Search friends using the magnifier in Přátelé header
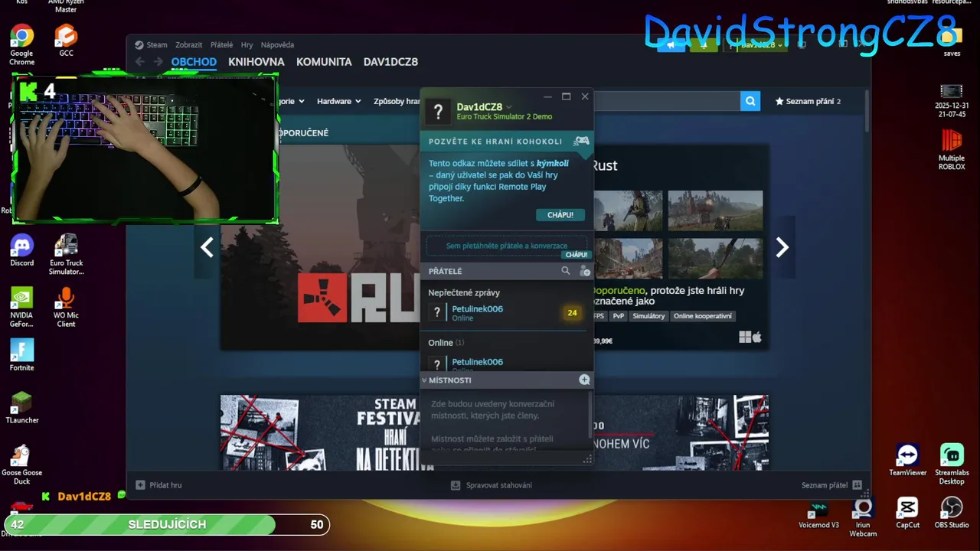Screen dimensions: 980x551 (566, 271)
